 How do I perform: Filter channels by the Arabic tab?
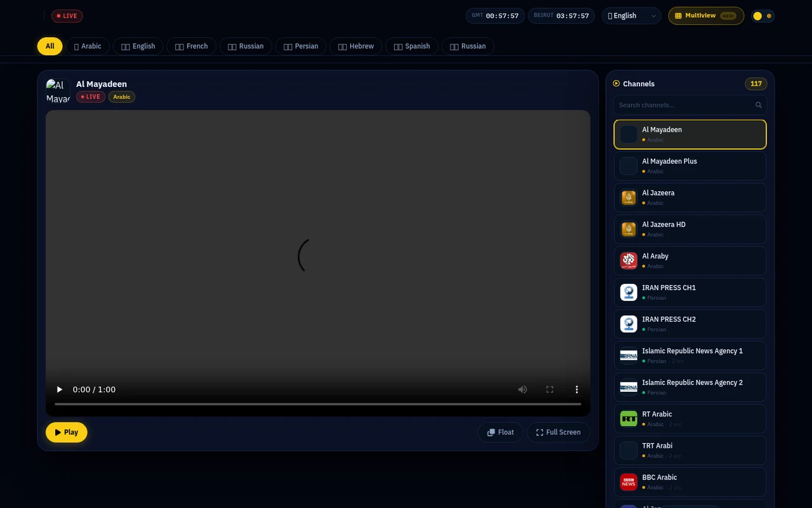click(88, 46)
